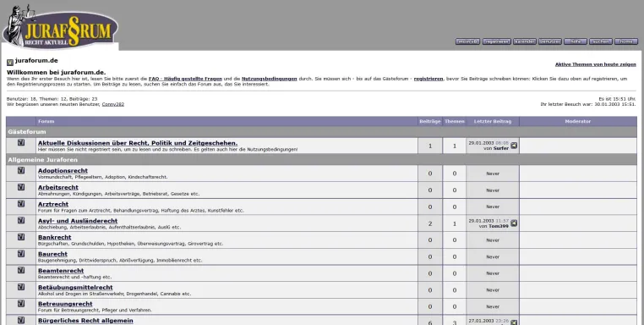The width and height of the screenshot is (644, 325).
Task: Click the status icon of the Adoptionsrecht row
Action: click(x=21, y=170)
